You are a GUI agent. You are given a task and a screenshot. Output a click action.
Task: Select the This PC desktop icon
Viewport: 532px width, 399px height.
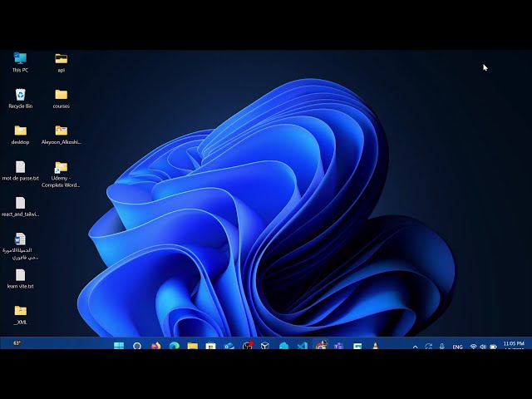(x=20, y=62)
